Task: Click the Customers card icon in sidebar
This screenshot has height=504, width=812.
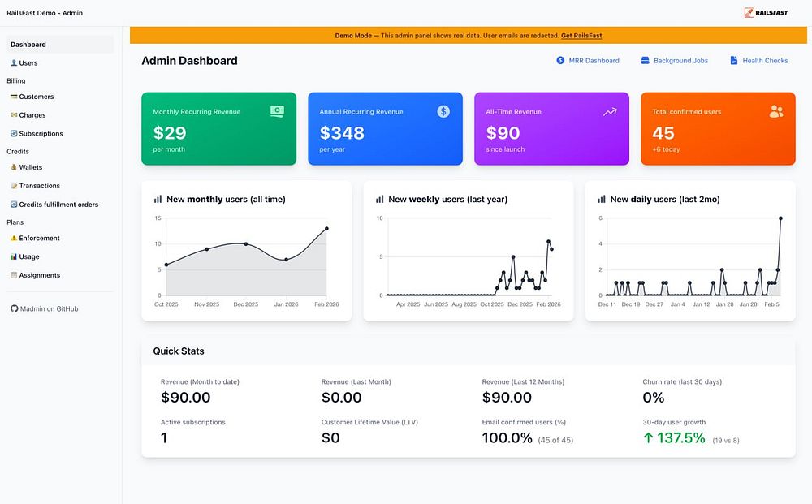Action: (14, 97)
